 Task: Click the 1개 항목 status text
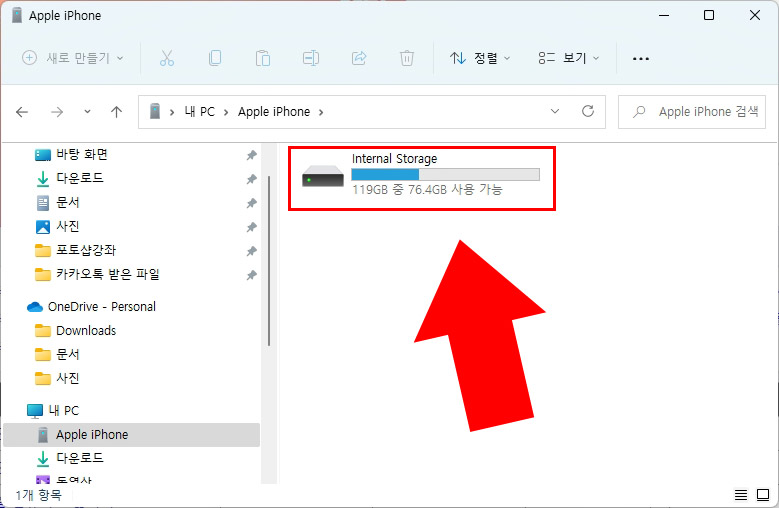[39, 495]
